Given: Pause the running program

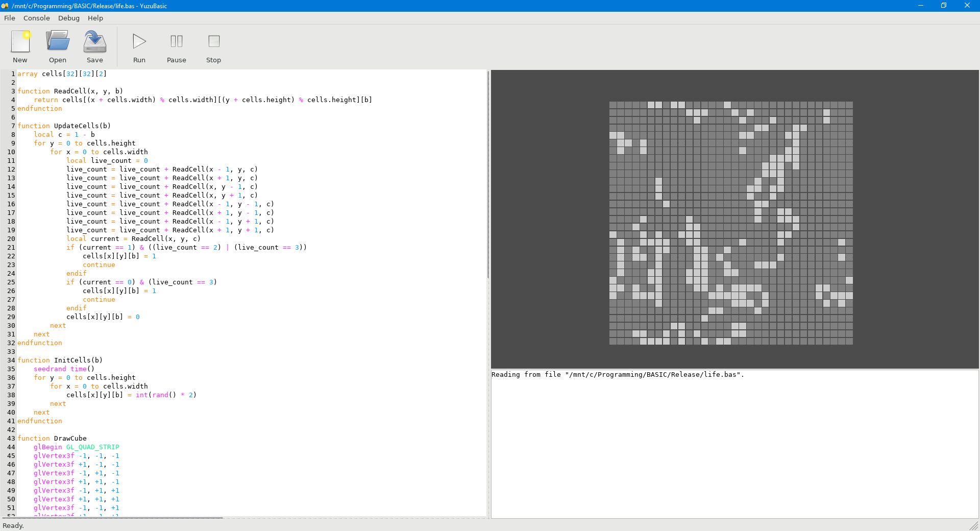Looking at the screenshot, I should (177, 46).
